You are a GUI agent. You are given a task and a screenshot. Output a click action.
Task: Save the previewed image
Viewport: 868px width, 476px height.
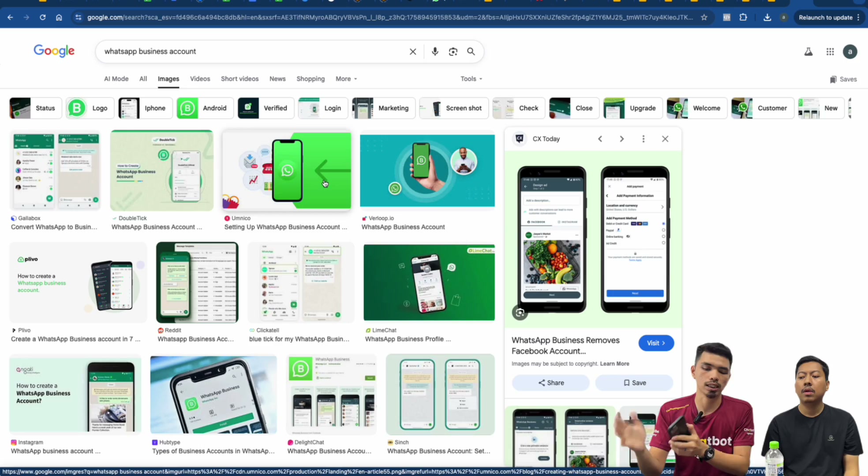tap(634, 383)
